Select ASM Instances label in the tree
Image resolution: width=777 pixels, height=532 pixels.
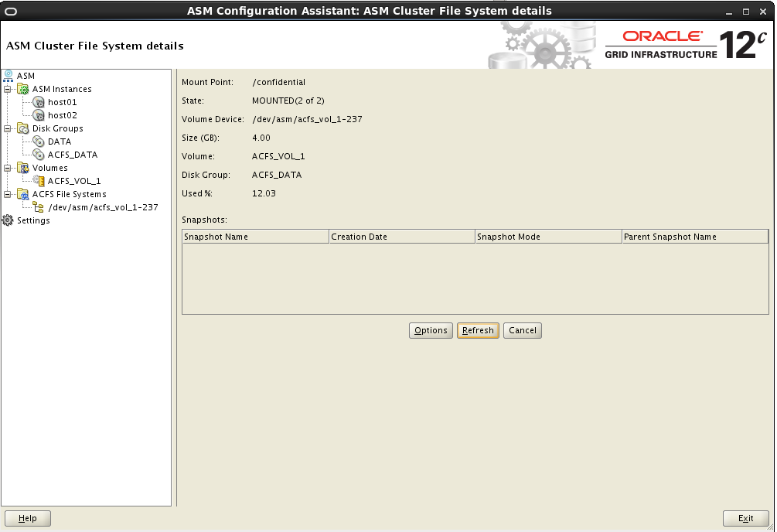pos(62,89)
